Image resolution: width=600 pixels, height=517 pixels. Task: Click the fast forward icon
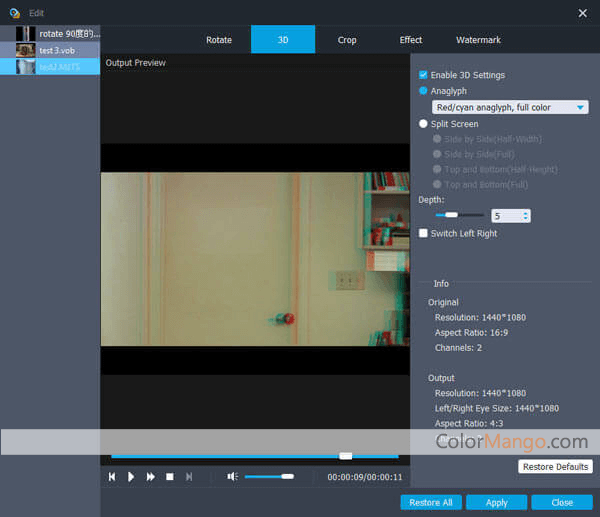click(151, 477)
